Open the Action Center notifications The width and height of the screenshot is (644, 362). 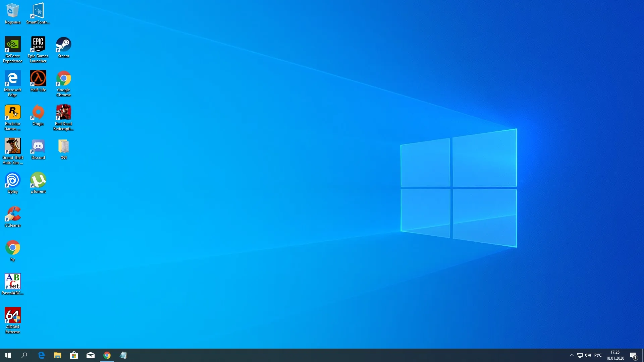coord(634,355)
